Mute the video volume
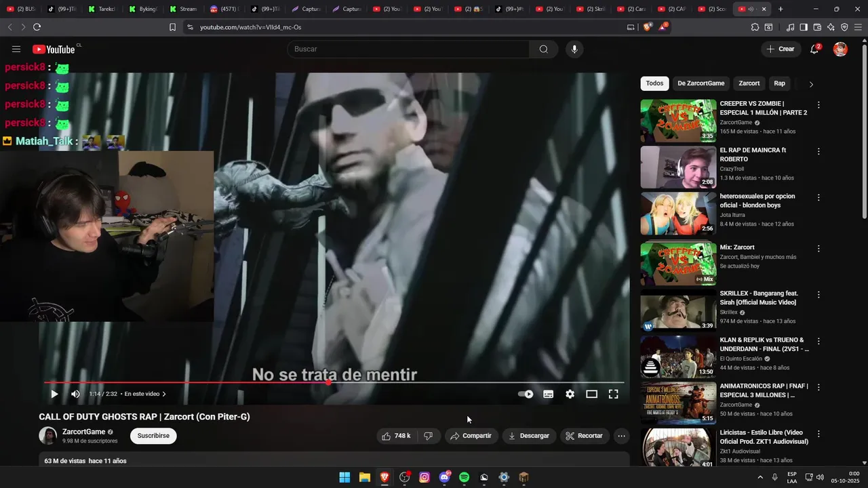The width and height of the screenshot is (868, 488). coord(75,394)
